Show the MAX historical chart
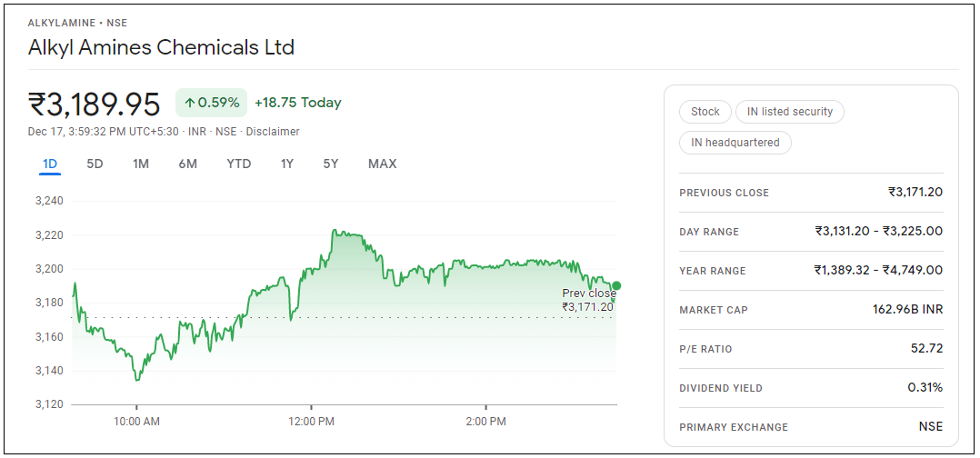980x458 pixels. (x=382, y=164)
